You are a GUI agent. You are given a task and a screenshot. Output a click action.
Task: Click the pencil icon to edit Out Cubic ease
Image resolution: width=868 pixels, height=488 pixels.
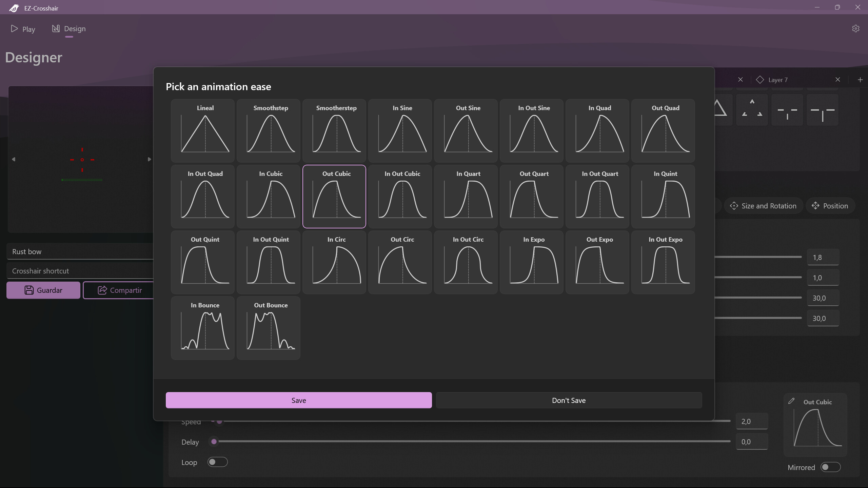click(x=792, y=401)
